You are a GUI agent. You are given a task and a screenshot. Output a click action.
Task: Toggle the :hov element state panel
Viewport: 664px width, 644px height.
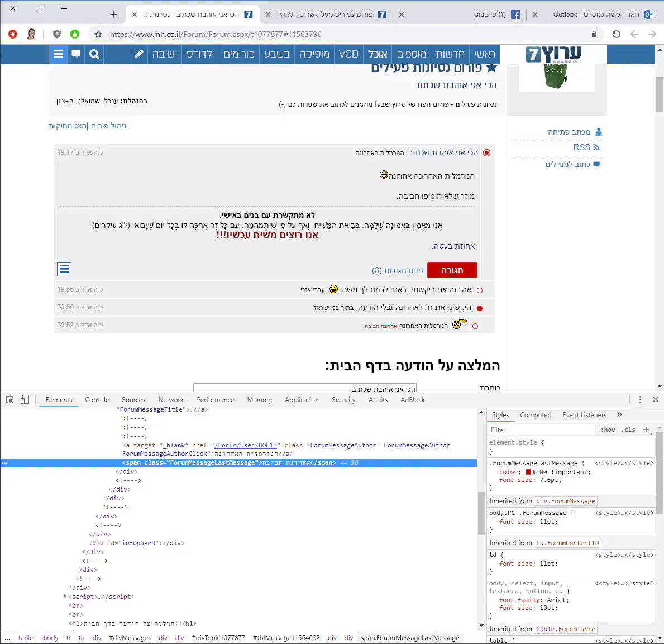click(x=608, y=430)
